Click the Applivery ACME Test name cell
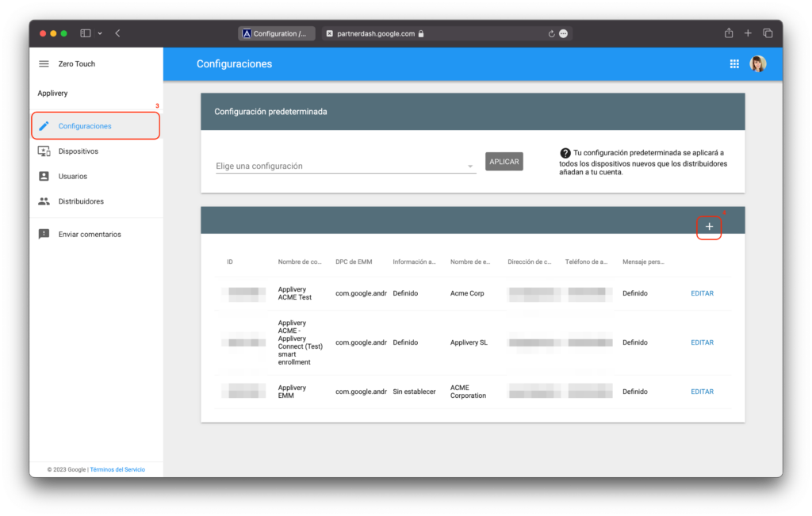Viewport: 812px width, 516px height. tap(295, 293)
